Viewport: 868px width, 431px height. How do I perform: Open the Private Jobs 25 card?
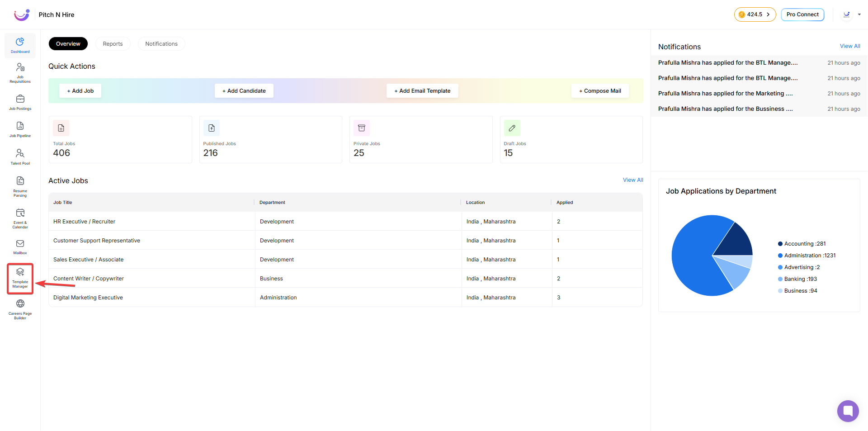pos(421,140)
